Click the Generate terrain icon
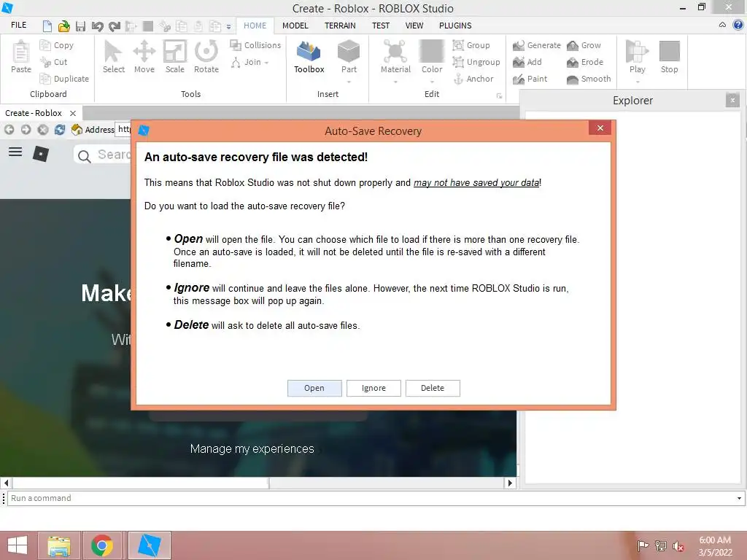 519,45
